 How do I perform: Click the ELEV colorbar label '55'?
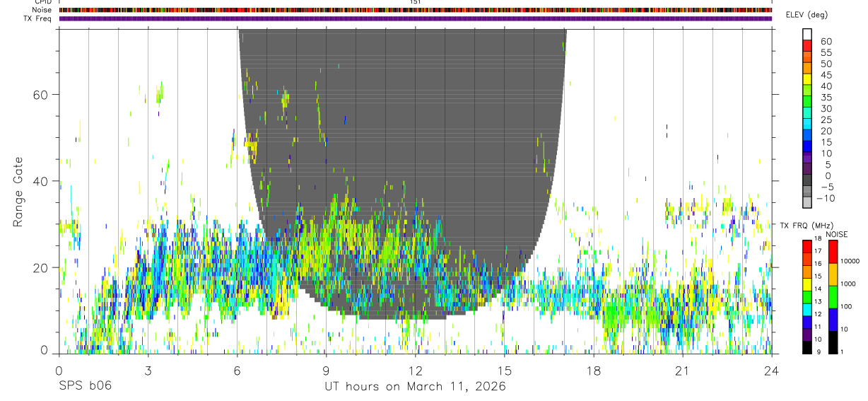point(826,52)
